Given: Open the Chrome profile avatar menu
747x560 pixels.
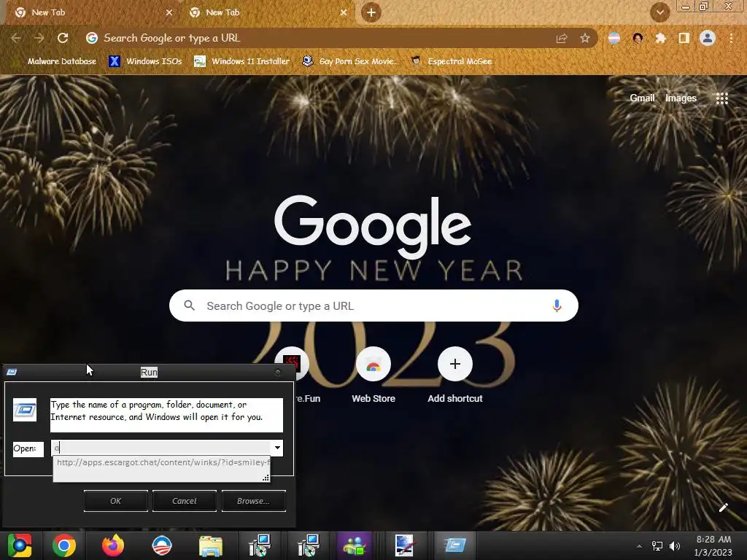Looking at the screenshot, I should 708,38.
